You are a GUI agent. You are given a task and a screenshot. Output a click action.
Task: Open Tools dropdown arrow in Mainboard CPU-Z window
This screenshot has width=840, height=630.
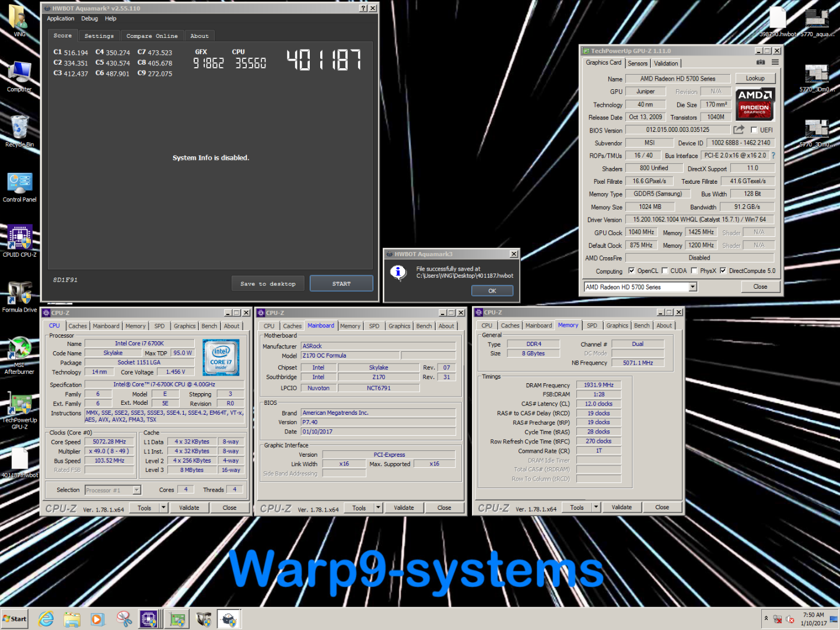(x=378, y=508)
